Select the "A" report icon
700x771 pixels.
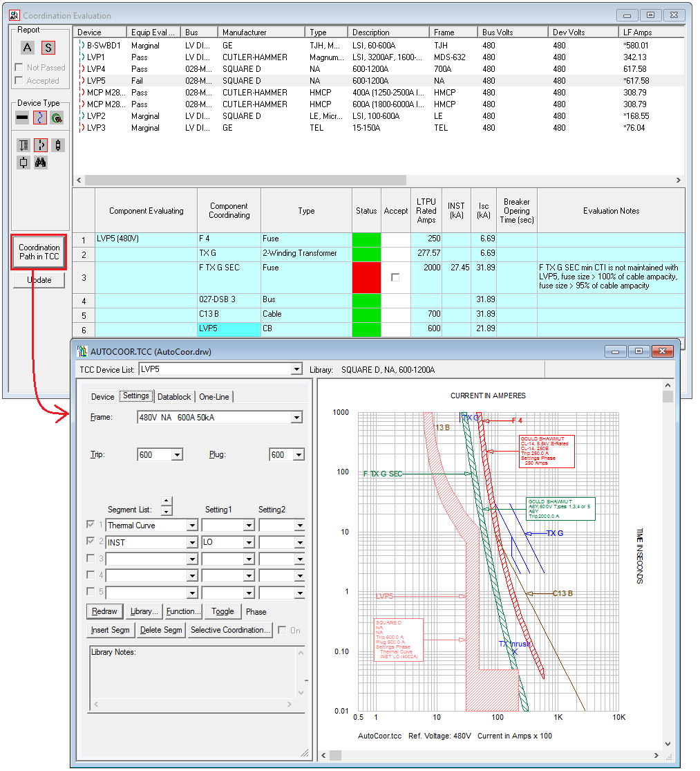point(27,47)
